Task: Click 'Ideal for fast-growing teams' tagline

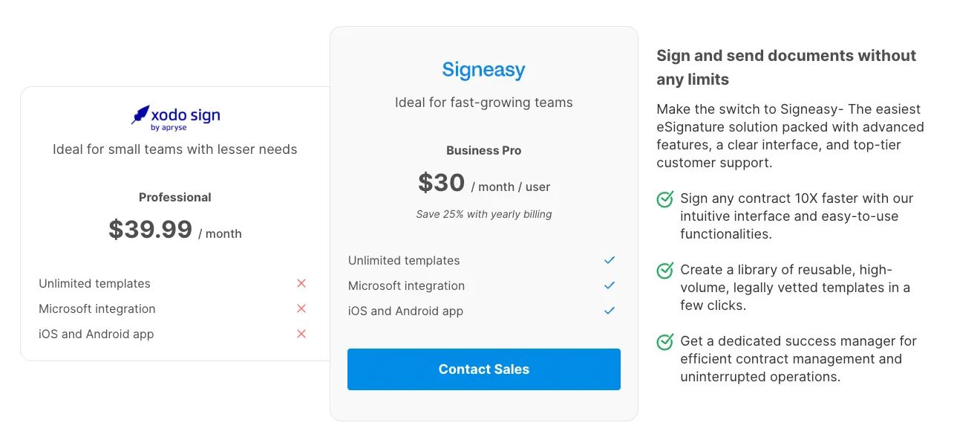Action: click(x=484, y=103)
